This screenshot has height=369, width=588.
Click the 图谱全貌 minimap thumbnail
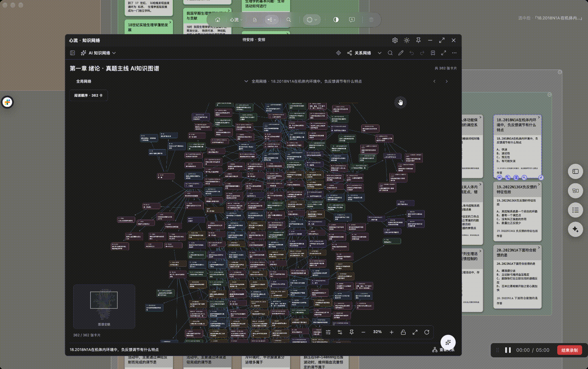(x=104, y=306)
